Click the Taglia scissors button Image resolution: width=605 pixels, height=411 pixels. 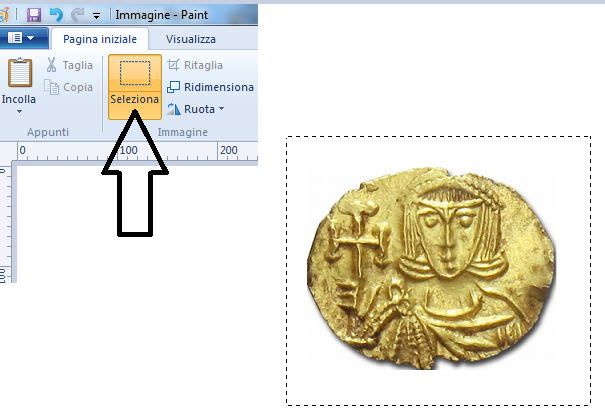pyautogui.click(x=70, y=65)
